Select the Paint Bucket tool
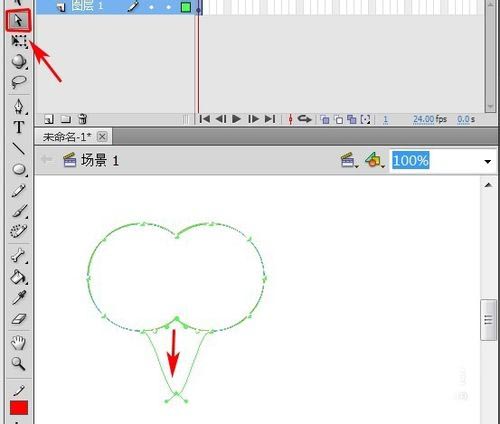The image size is (500, 424). click(18, 277)
